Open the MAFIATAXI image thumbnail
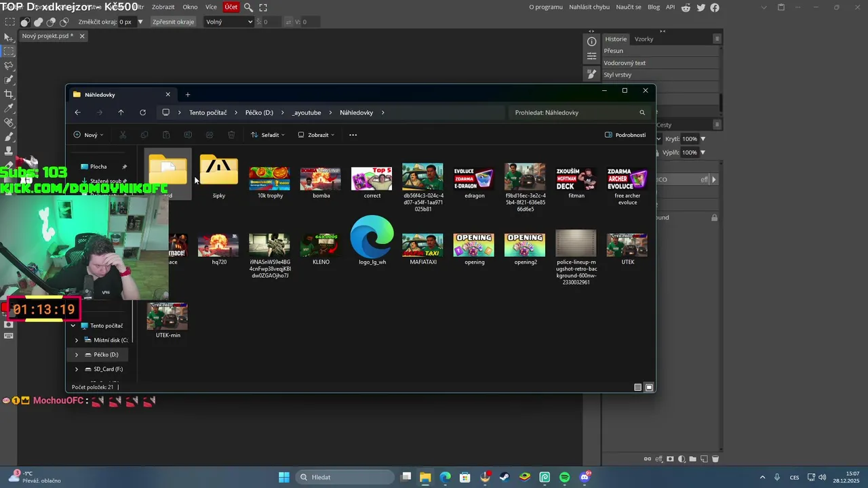The image size is (868, 488). (422, 245)
